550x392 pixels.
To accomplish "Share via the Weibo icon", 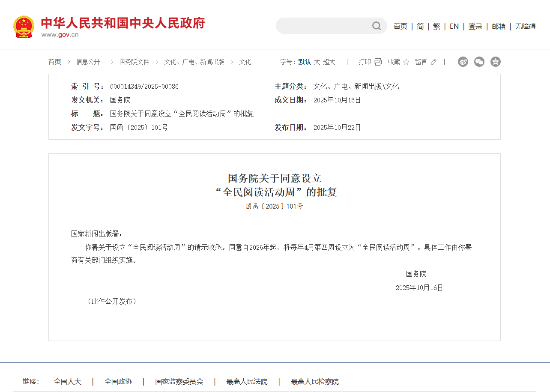I will click(x=463, y=62).
